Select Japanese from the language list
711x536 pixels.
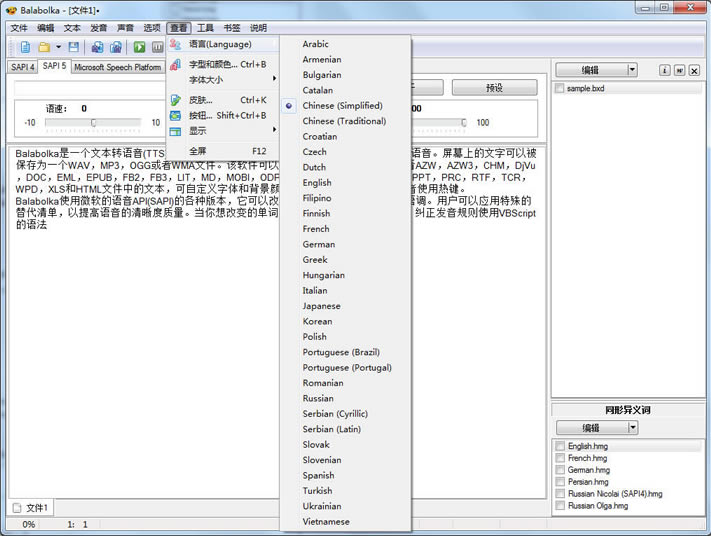[321, 306]
